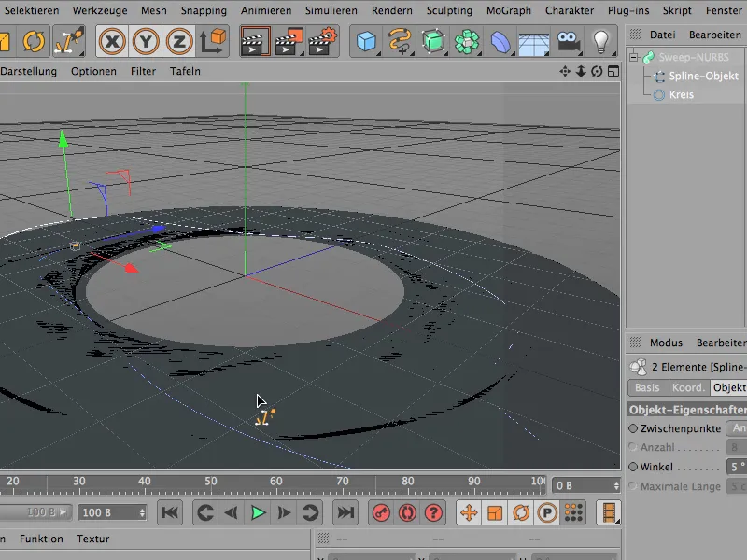The image size is (747, 560).
Task: Open the 0 B frame stepper dropdown
Action: (x=617, y=485)
